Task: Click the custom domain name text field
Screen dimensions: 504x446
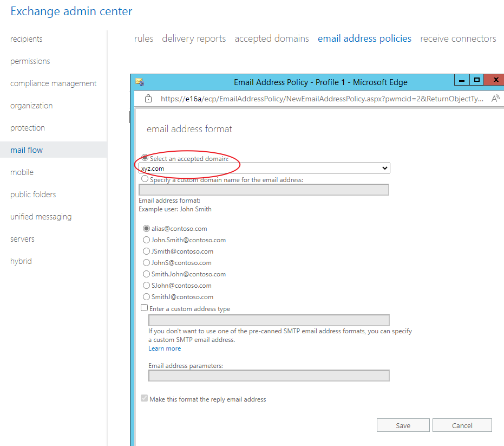Action: pyautogui.click(x=264, y=190)
